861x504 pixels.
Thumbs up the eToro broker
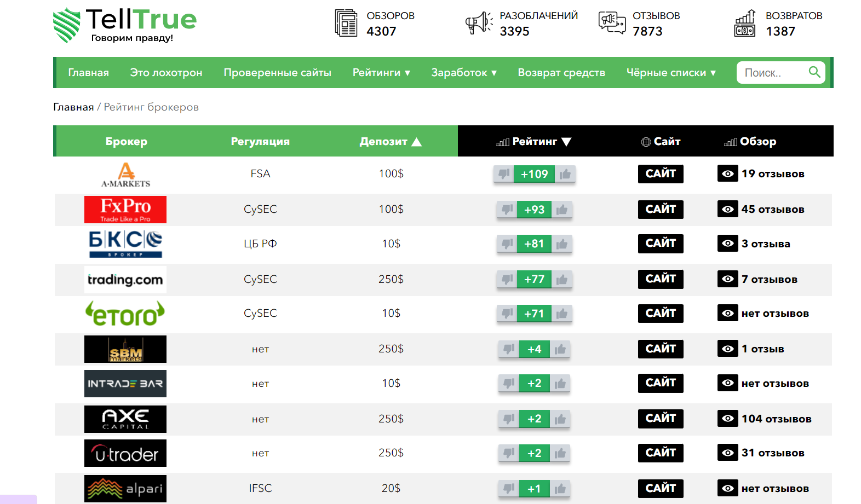coord(561,314)
